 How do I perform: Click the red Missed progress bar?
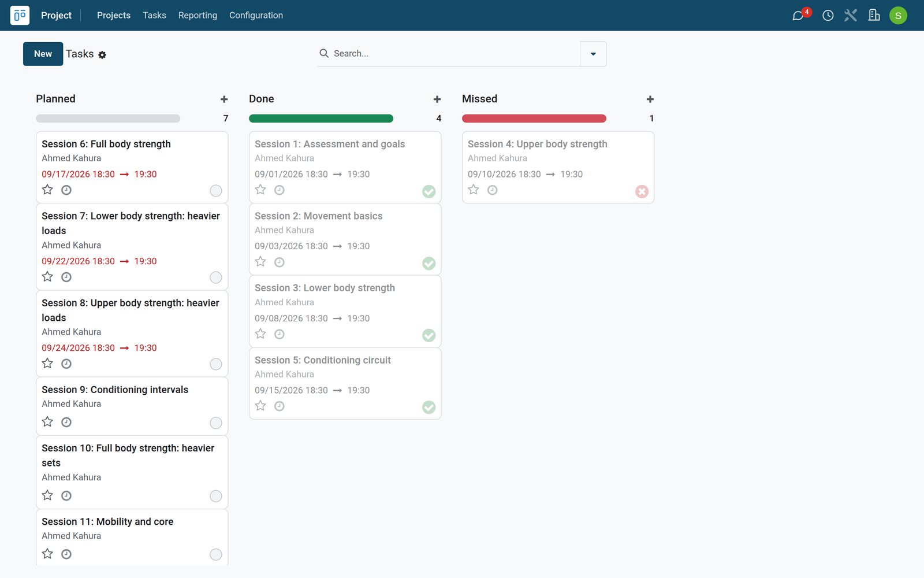(x=534, y=118)
